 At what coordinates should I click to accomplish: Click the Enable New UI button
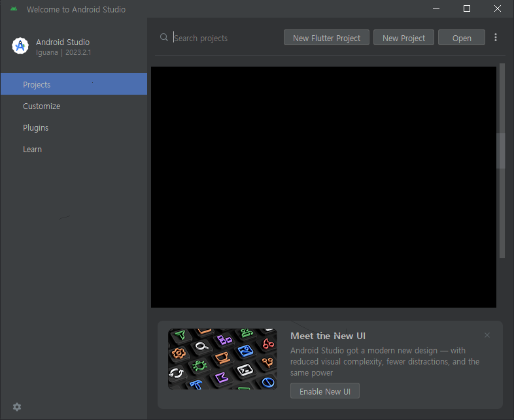point(324,391)
